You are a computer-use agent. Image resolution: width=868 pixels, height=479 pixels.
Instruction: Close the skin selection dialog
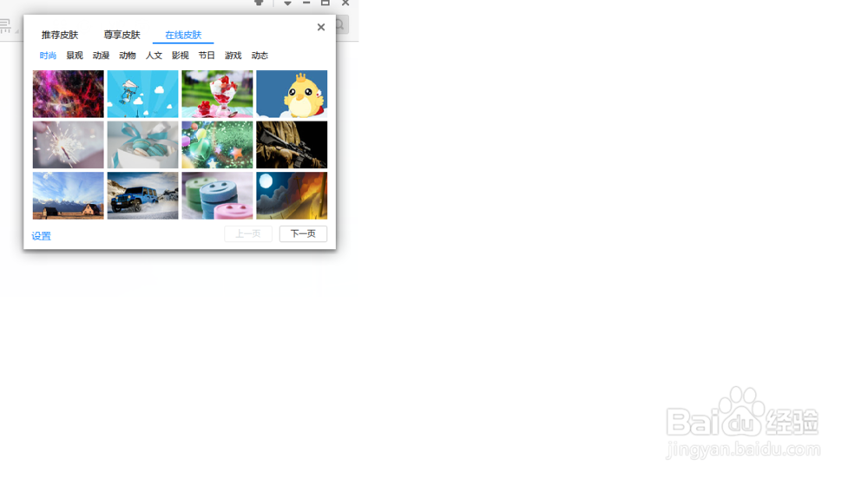(321, 27)
